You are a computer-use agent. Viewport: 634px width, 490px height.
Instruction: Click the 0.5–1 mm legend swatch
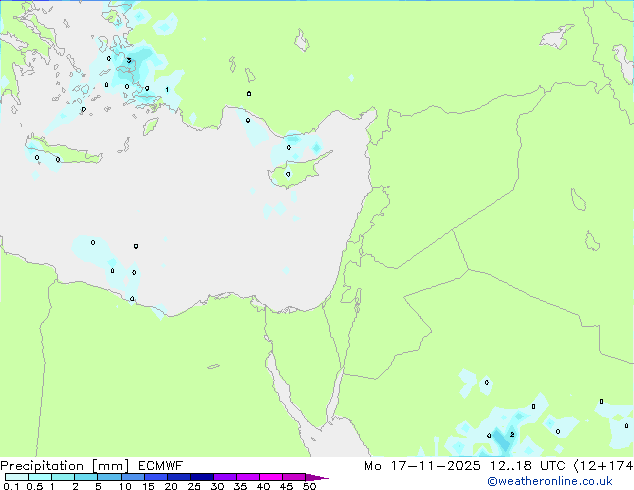tap(40, 477)
